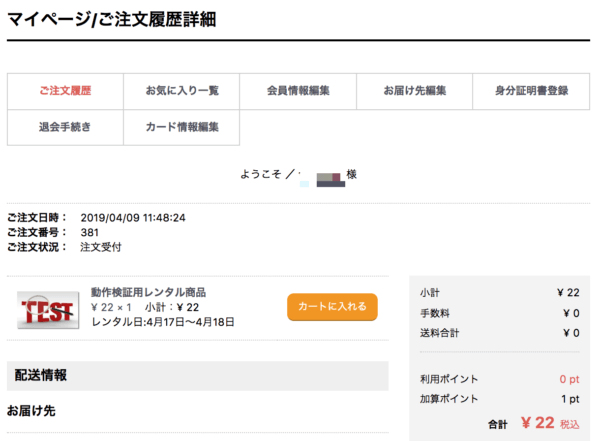Image resolution: width=600 pixels, height=441 pixels.
Task: Select the カード情報編集 tab
Action: pyautogui.click(x=182, y=127)
